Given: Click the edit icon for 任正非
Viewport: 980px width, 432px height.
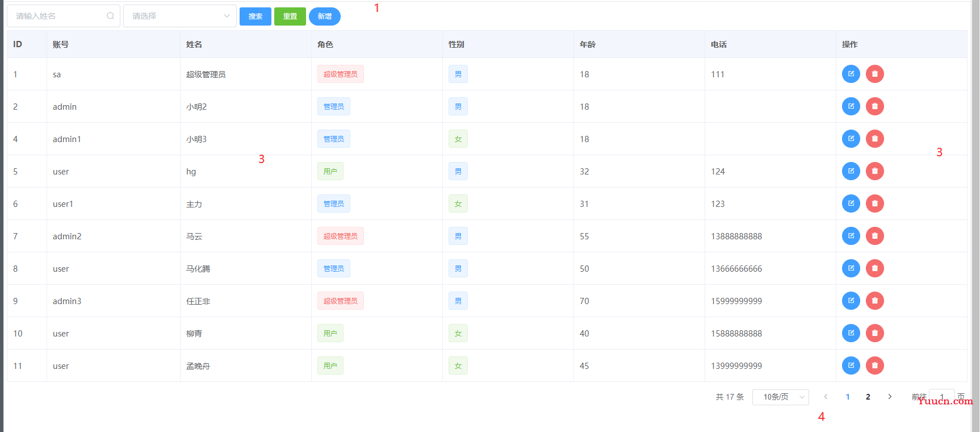Looking at the screenshot, I should [x=851, y=301].
